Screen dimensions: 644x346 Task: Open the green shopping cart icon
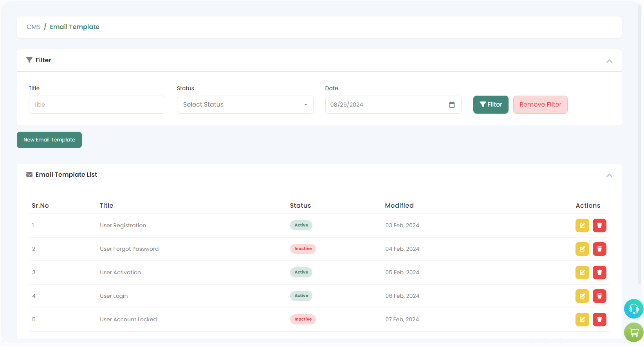point(633,332)
